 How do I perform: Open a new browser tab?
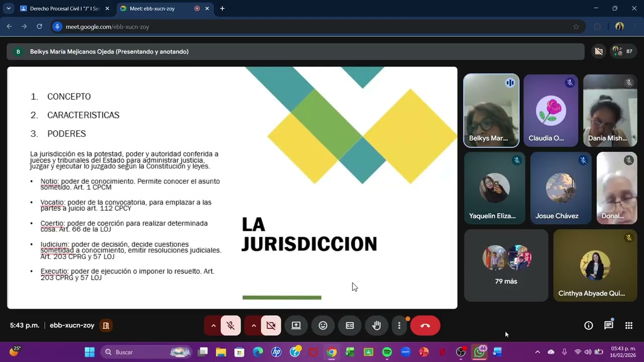tap(222, 9)
